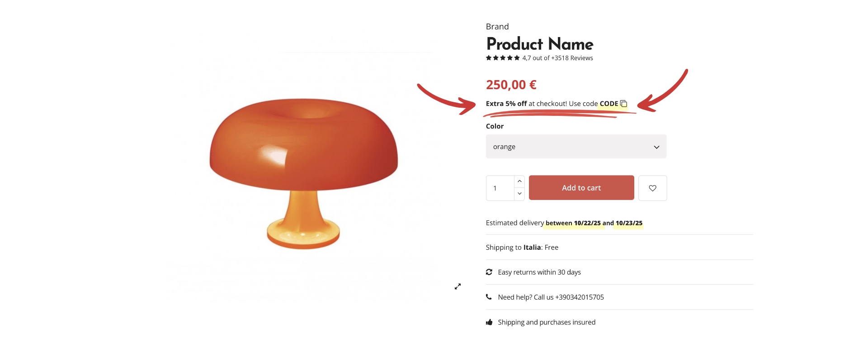Click the Product Name heading
This screenshot has width=868, height=348.
click(x=540, y=44)
